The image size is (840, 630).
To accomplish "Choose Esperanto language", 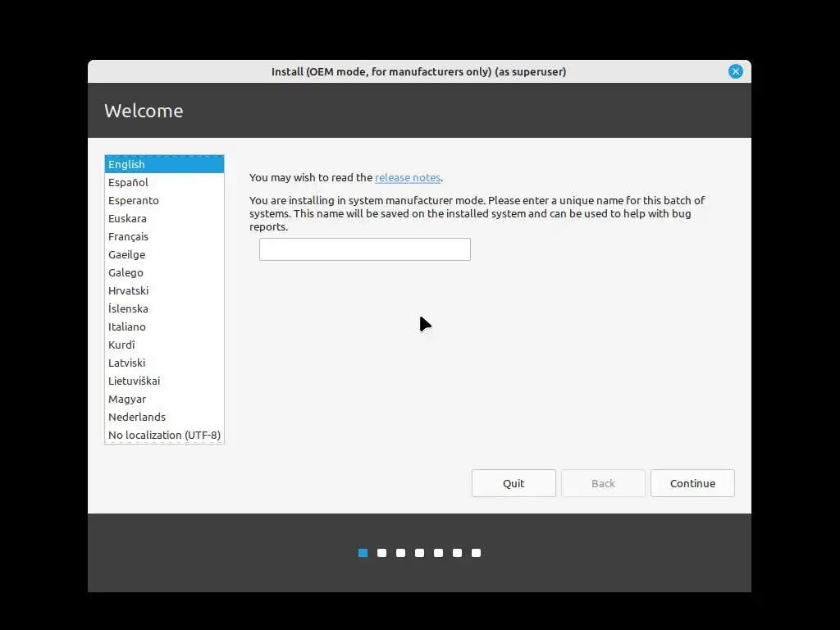I will coord(164,200).
